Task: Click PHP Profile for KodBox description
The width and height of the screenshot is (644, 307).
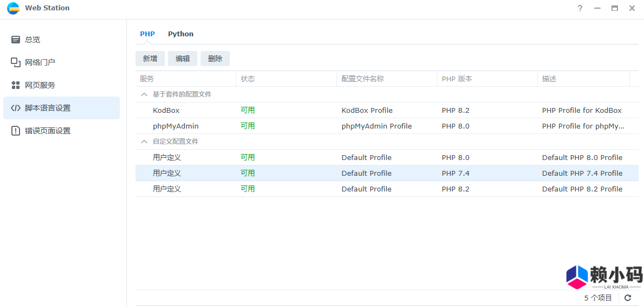Action: click(582, 111)
